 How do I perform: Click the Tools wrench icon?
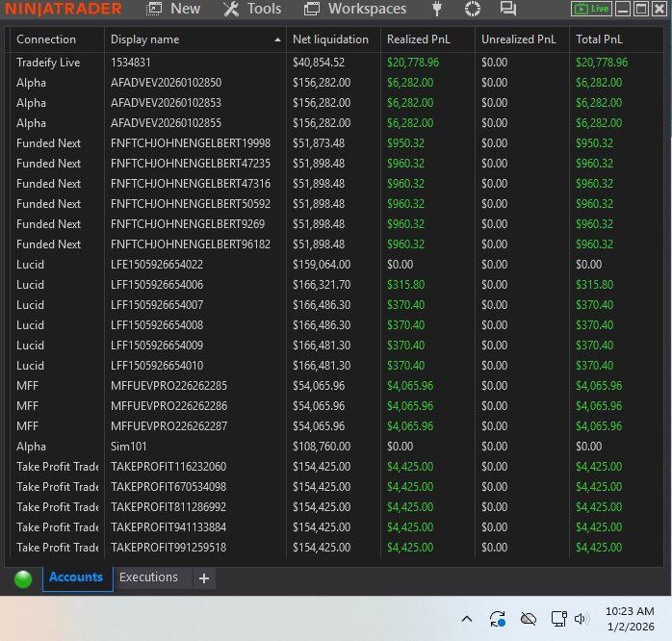tap(231, 9)
